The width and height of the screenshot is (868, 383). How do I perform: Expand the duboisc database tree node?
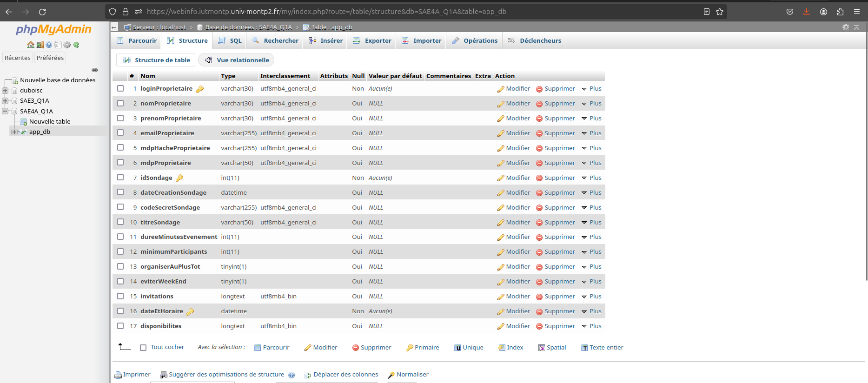click(x=5, y=90)
